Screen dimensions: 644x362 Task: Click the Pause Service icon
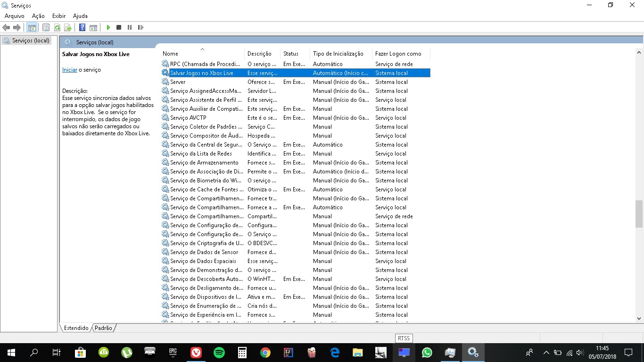click(x=130, y=28)
